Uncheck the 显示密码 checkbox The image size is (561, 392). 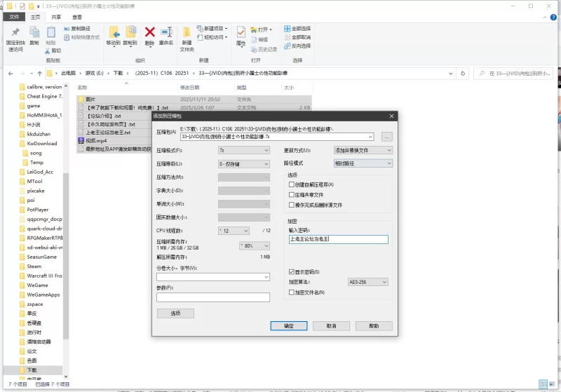tap(292, 271)
